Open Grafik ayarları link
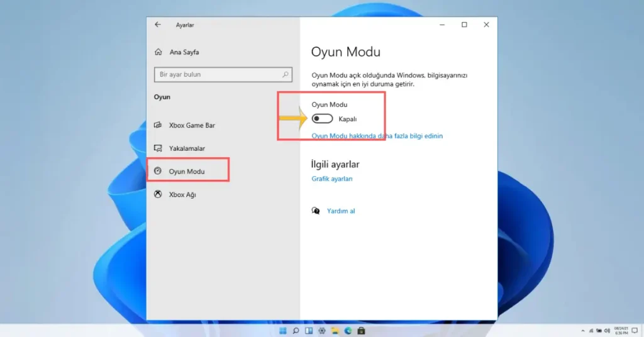 [x=332, y=179]
